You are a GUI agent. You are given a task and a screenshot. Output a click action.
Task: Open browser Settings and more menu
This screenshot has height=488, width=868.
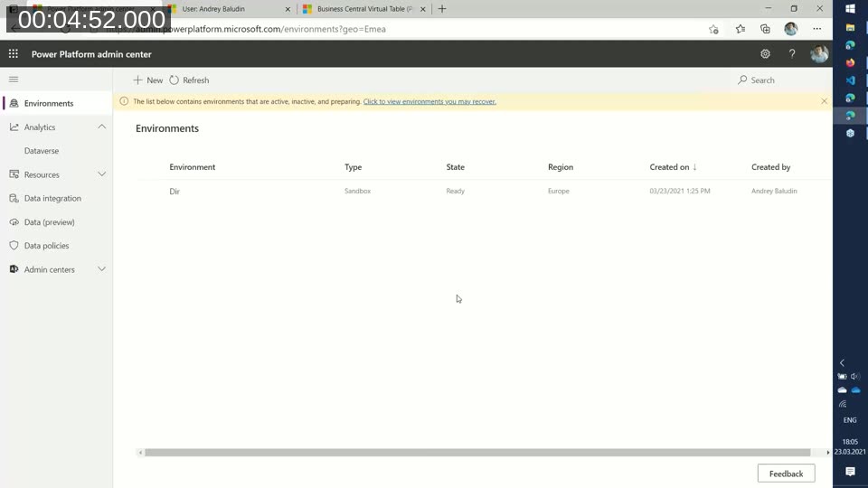point(816,29)
